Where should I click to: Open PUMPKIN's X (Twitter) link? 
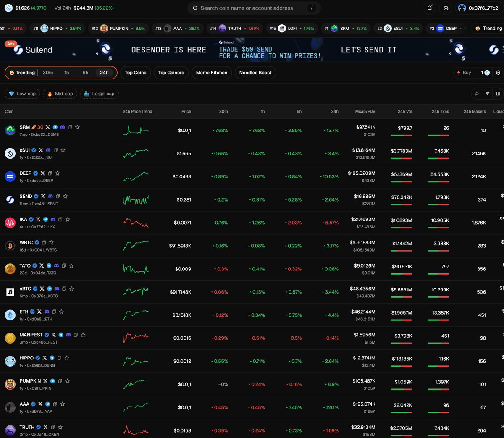[x=45, y=381]
